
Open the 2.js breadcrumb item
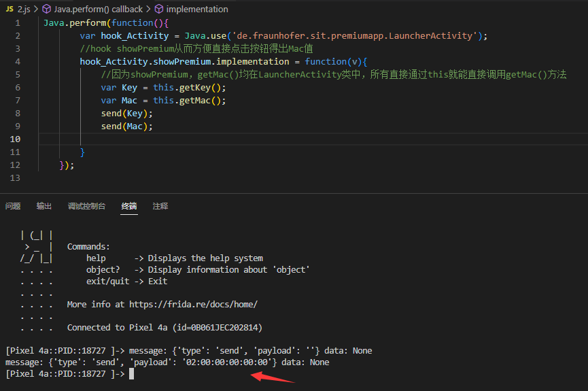pos(24,10)
